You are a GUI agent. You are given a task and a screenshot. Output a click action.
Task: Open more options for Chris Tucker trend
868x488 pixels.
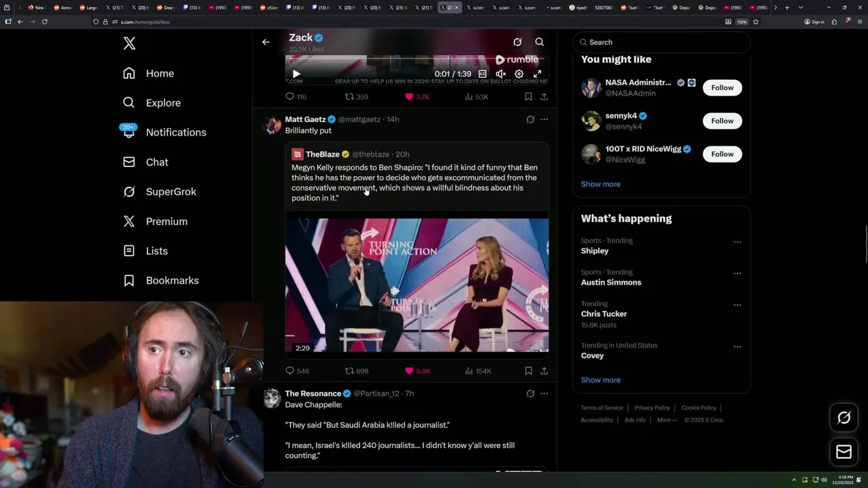(x=737, y=305)
